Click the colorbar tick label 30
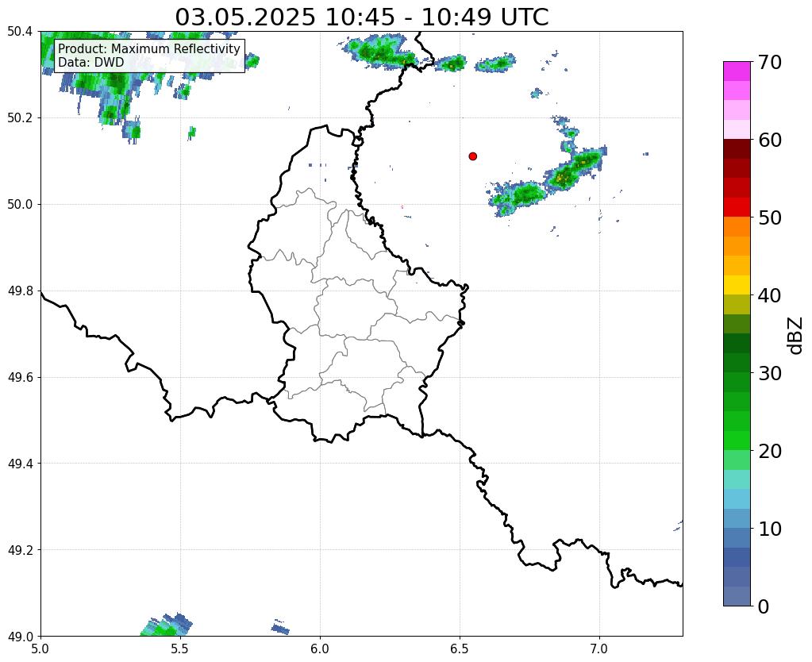 pyautogui.click(x=770, y=373)
